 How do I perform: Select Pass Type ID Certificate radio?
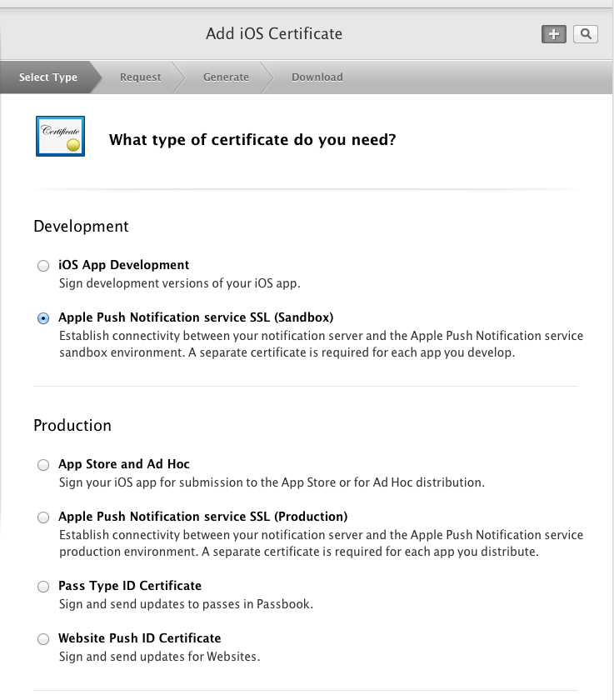[43, 586]
